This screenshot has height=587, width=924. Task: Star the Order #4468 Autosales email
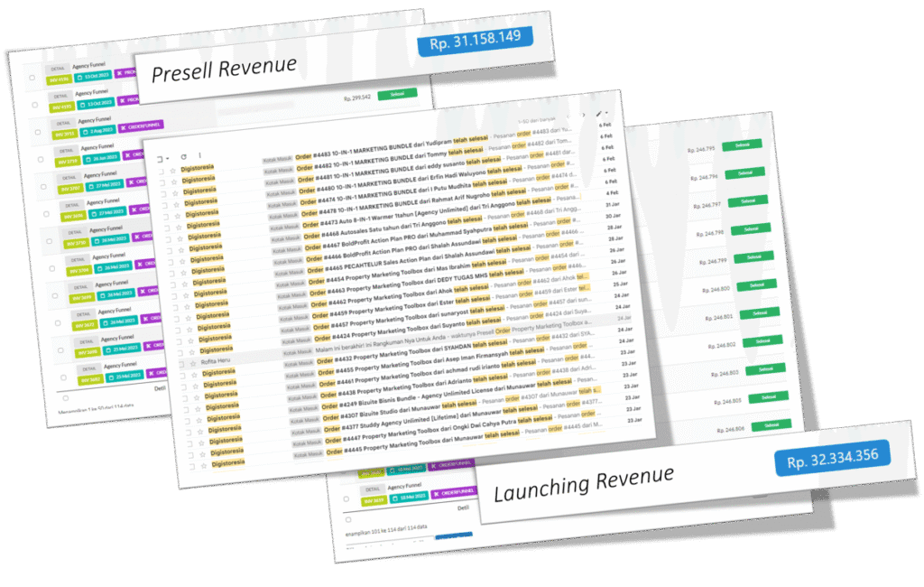click(180, 237)
